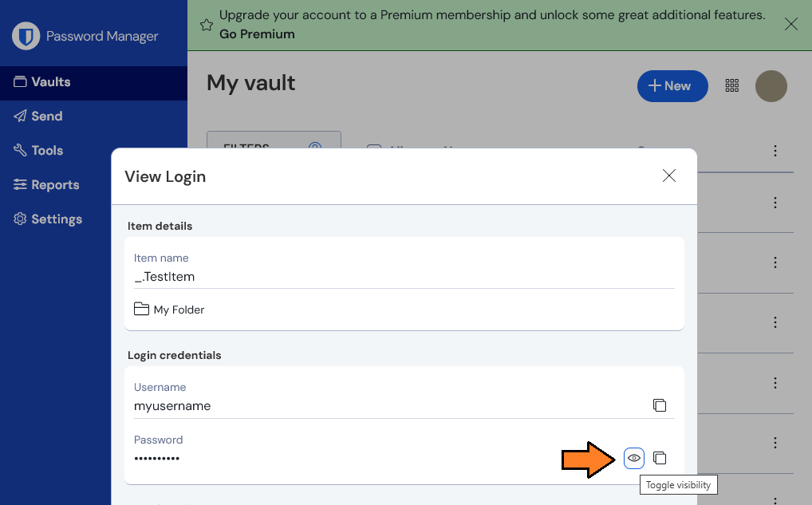Dismiss the Premium upgrade banner
The image size is (812, 505).
790,24
